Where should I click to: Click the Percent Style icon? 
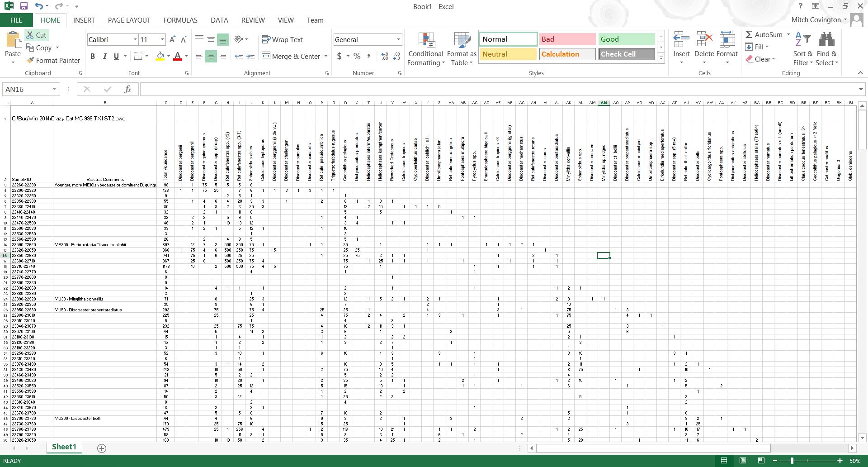coord(357,56)
